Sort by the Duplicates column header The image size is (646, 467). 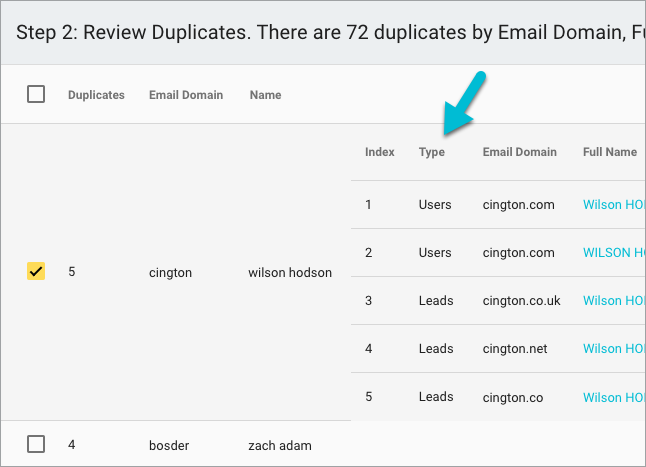(x=96, y=95)
